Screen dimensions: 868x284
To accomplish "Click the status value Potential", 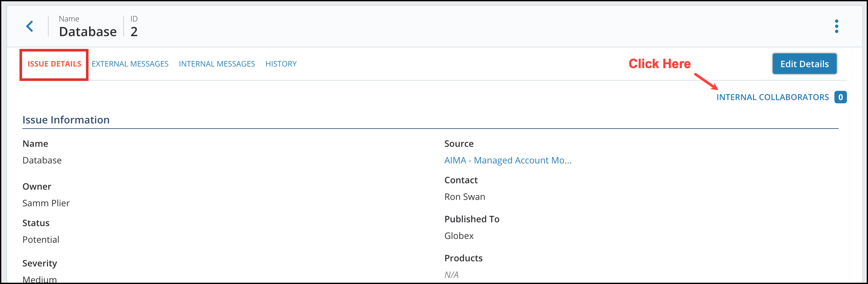I will [x=41, y=240].
